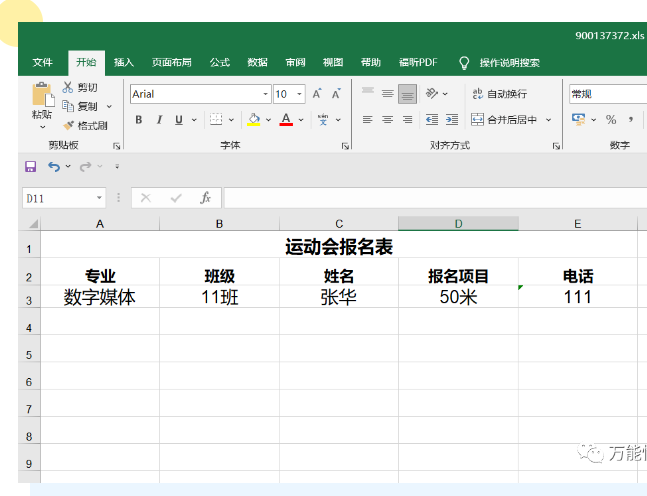The height and width of the screenshot is (496, 647).
Task: Click the 操作说明搜索 search box
Action: coord(510,63)
